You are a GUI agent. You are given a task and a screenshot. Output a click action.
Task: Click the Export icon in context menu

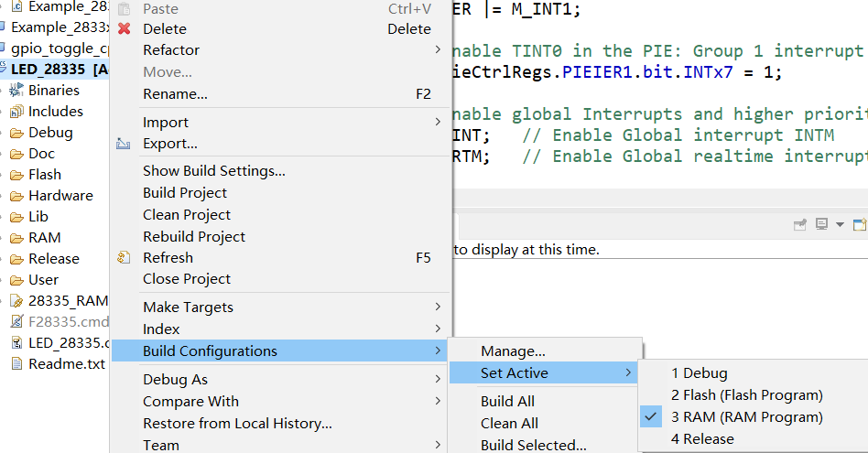tap(123, 144)
